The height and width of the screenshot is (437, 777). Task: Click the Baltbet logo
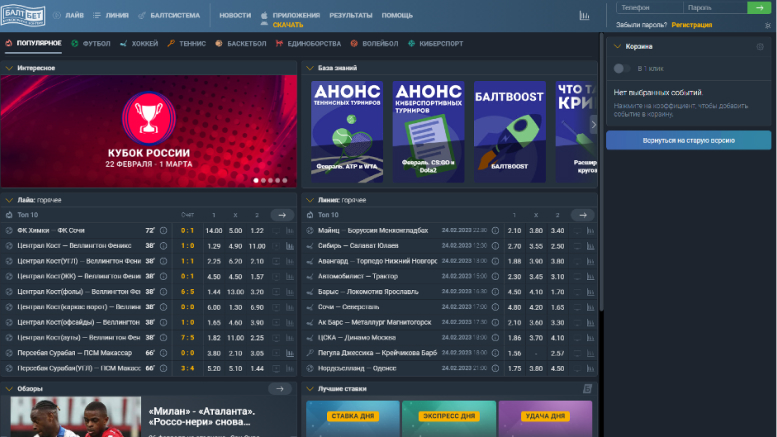click(26, 15)
